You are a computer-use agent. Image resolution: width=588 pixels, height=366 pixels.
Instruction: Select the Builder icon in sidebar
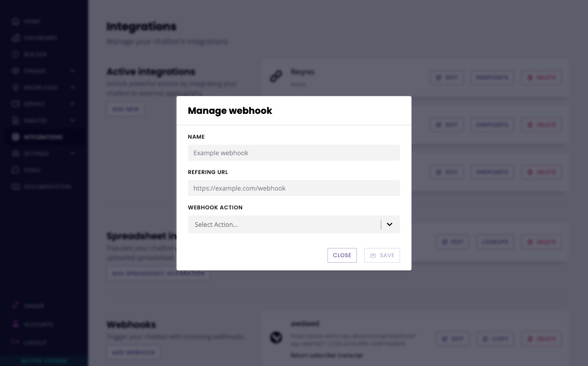pyautogui.click(x=16, y=55)
